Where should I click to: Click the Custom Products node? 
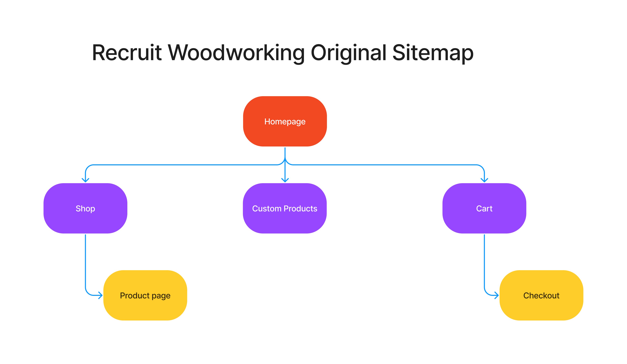pos(285,208)
